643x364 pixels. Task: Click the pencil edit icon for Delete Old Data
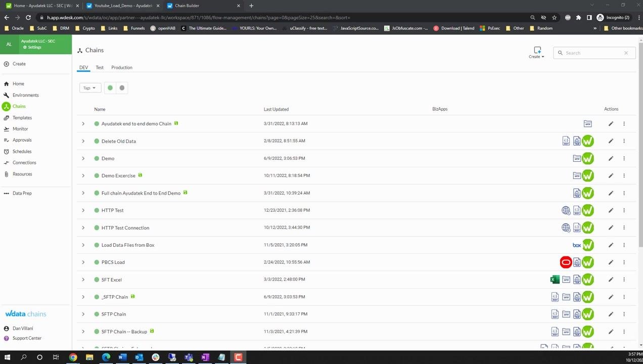pos(611,141)
